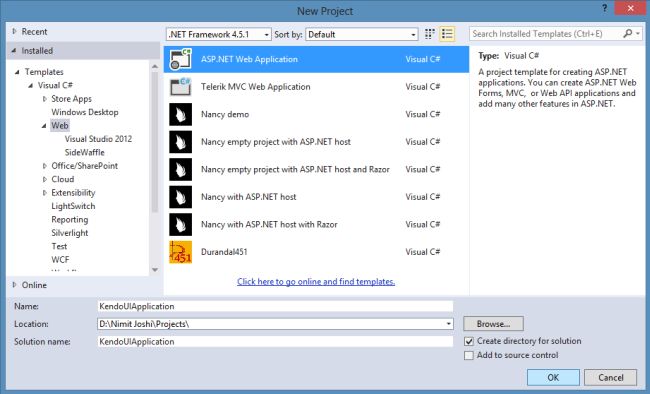This screenshot has width=650, height=394.
Task: Toggle Create directory for solution checkbox
Action: pos(469,341)
